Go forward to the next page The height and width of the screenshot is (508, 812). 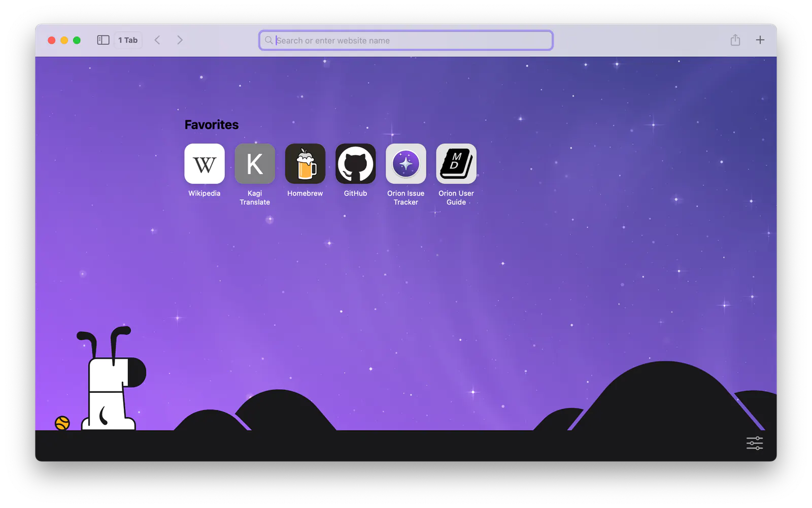point(180,40)
